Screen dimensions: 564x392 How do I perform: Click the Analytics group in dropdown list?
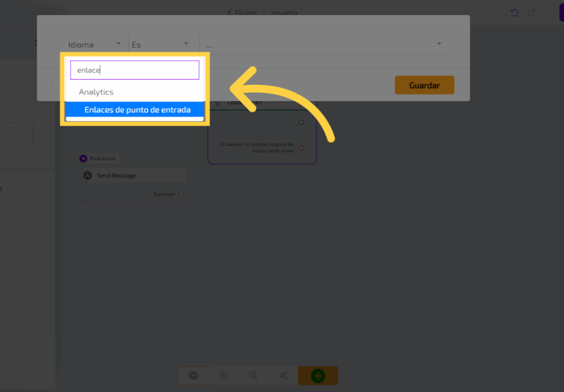click(96, 92)
